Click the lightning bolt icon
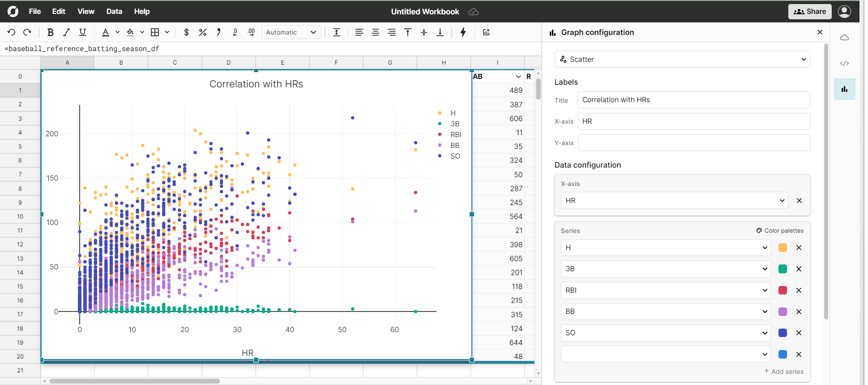The width and height of the screenshot is (868, 385). coord(463,32)
